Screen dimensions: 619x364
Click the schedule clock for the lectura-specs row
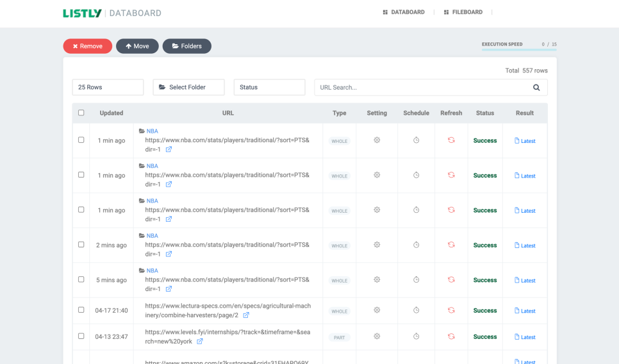(416, 310)
